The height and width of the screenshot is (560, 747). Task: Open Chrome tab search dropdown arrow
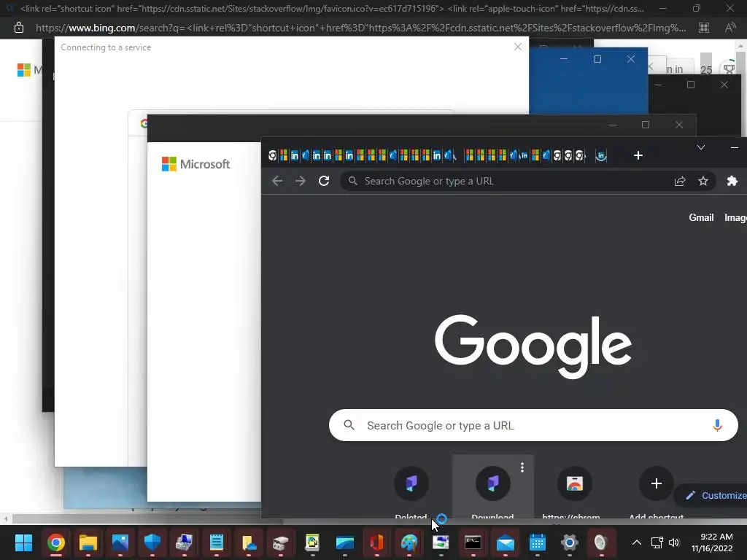[701, 147]
